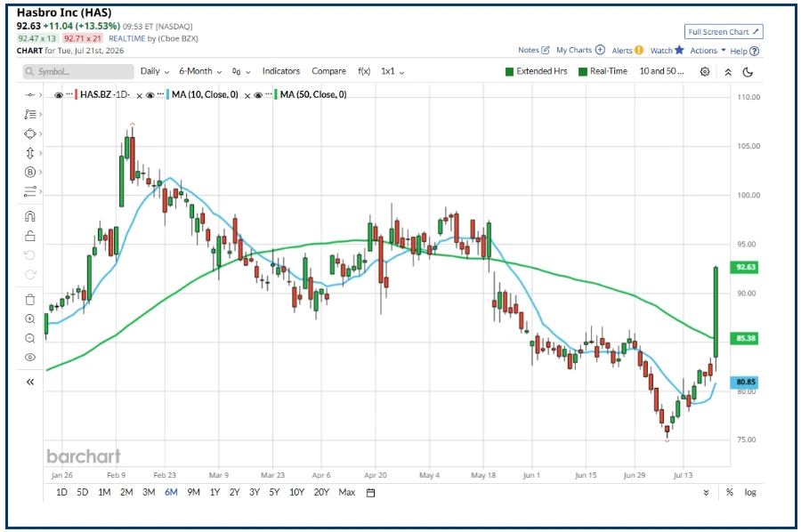Image resolution: width=801 pixels, height=532 pixels.
Task: Select the 3M range tab
Action: point(149,492)
